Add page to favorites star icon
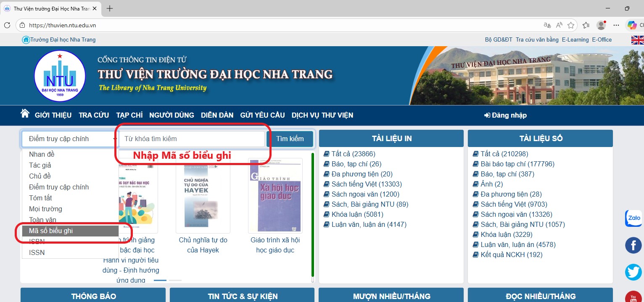The width and height of the screenshot is (644, 302). click(x=571, y=25)
